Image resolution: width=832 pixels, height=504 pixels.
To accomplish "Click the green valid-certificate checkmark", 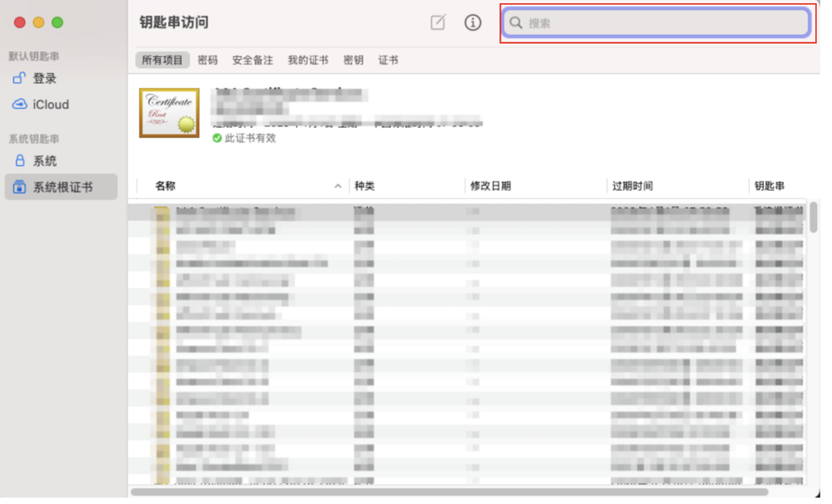I will coord(217,138).
